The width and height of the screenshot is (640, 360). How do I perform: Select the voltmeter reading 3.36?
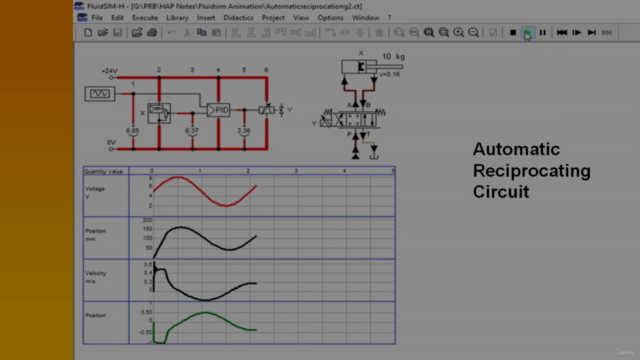(x=244, y=131)
